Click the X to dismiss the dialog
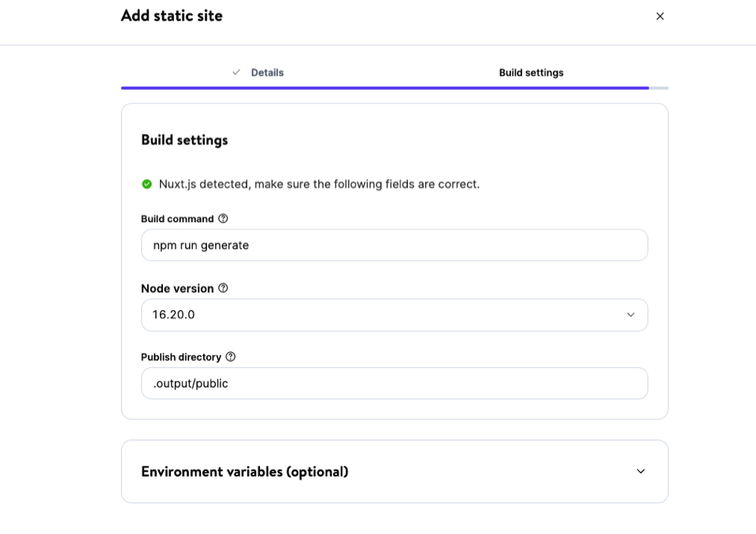Viewport: 756px width, 534px height. coord(660,16)
